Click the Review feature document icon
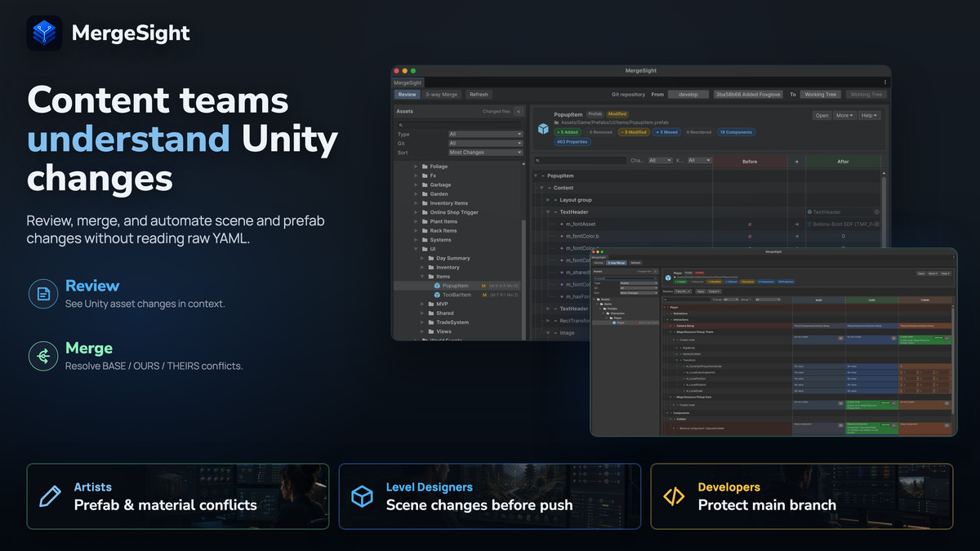Screen dimensions: 980x551 pyautogui.click(x=43, y=294)
